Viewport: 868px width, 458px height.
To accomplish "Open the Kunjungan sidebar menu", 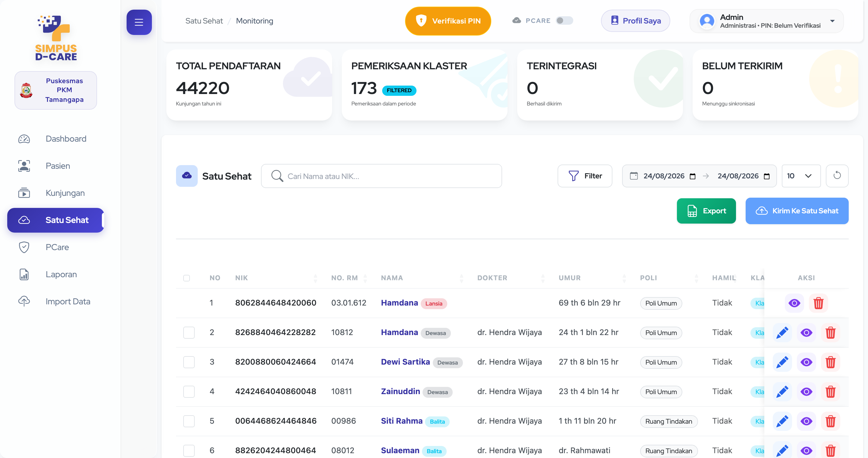I will click(55, 193).
